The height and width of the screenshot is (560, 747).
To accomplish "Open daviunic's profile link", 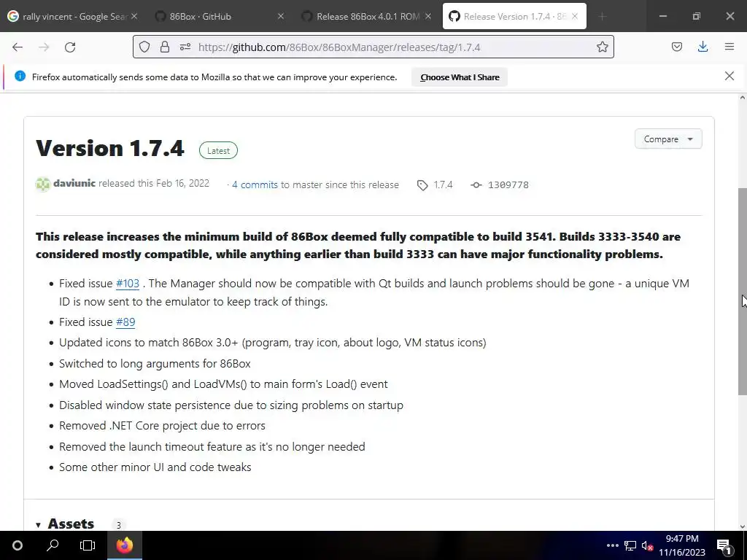I will 74,183.
